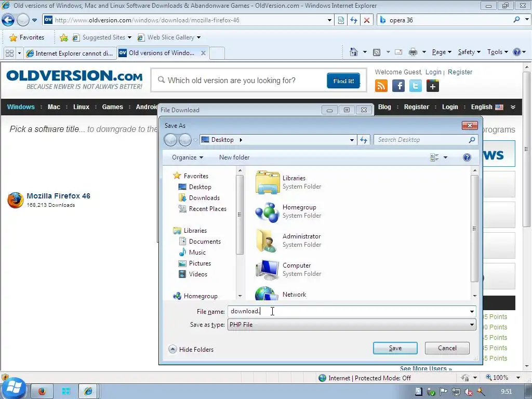Click the volume tray icon
Screen dimensions: 532x399
point(469,392)
